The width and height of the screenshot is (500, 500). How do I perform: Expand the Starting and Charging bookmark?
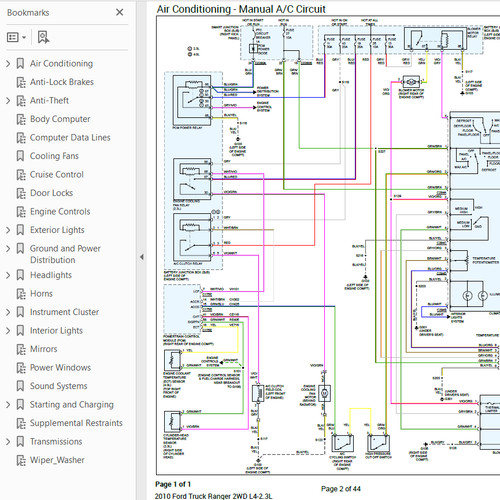tap(8, 405)
